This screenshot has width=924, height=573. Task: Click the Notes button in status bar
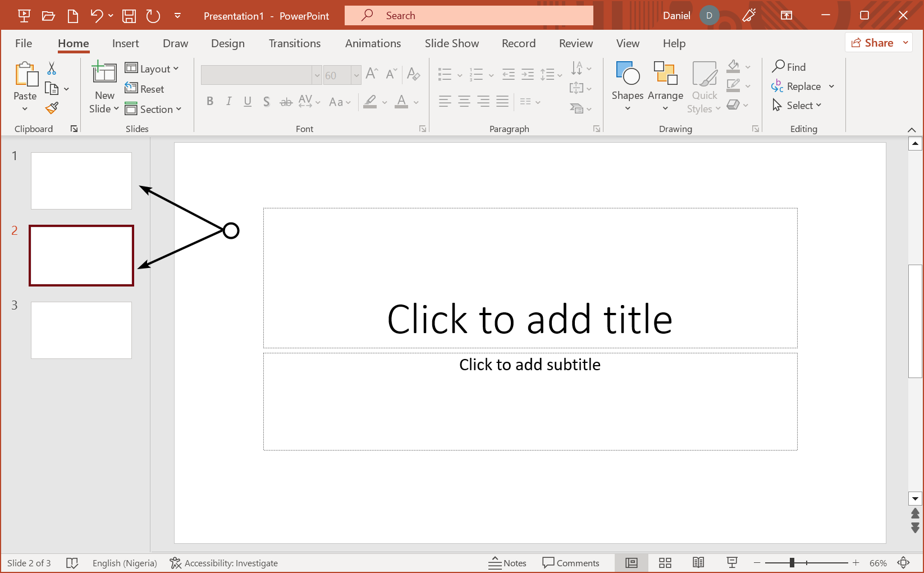pos(507,562)
